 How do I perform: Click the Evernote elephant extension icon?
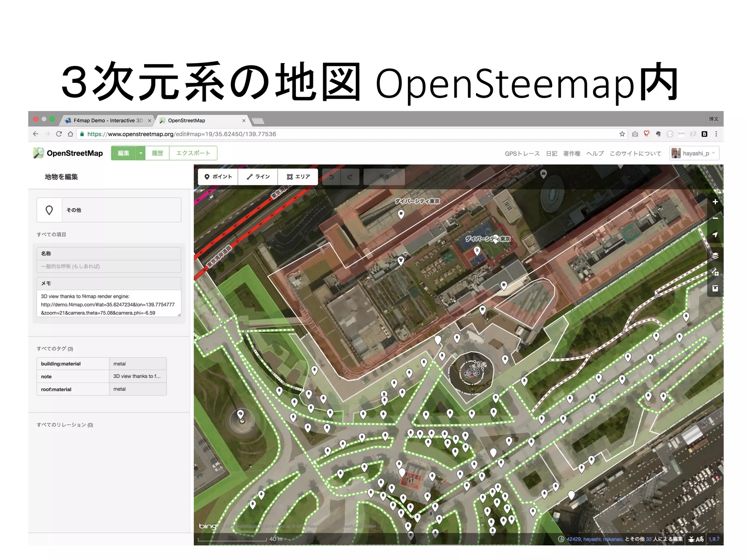[658, 134]
